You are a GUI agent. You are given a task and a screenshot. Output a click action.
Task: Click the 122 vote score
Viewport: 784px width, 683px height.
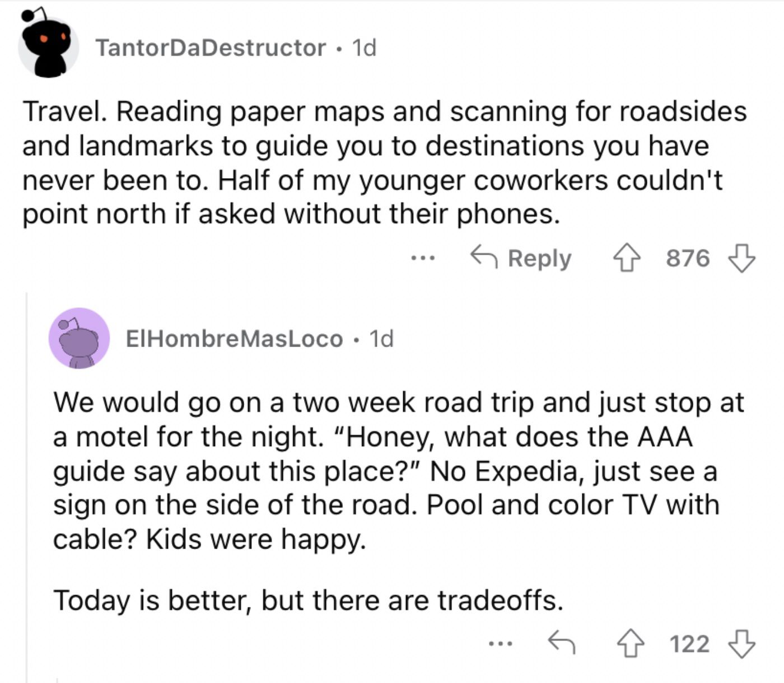[x=690, y=643]
